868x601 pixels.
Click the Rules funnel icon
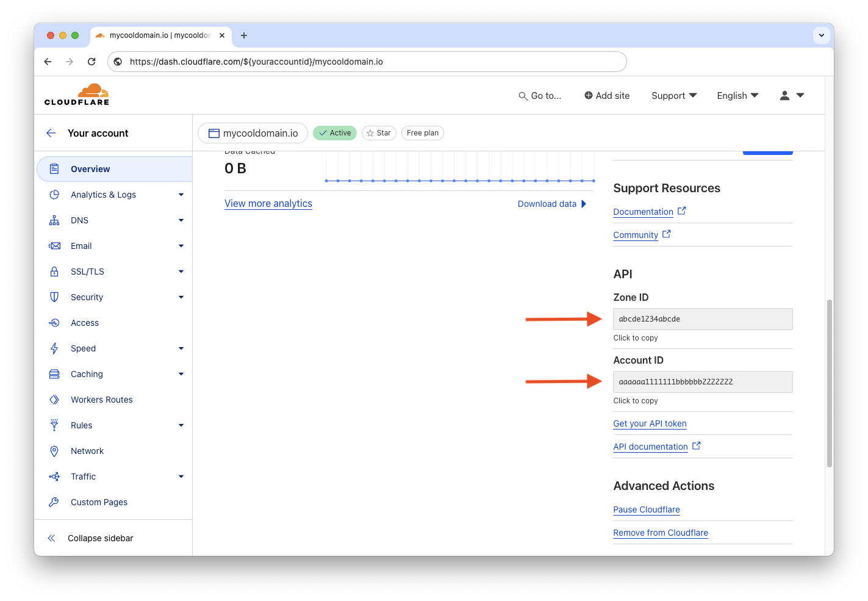tap(54, 425)
